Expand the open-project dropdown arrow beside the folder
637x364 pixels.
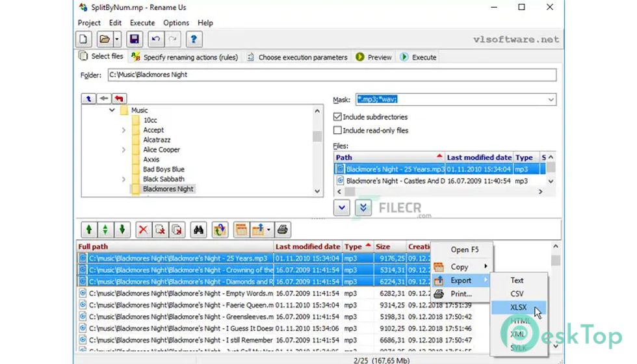pos(117,40)
